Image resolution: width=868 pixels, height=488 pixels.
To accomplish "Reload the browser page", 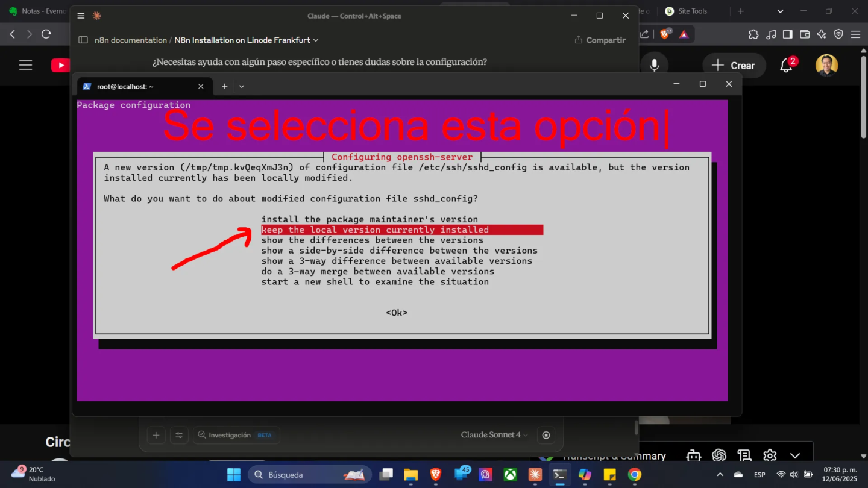I will coord(46,34).
